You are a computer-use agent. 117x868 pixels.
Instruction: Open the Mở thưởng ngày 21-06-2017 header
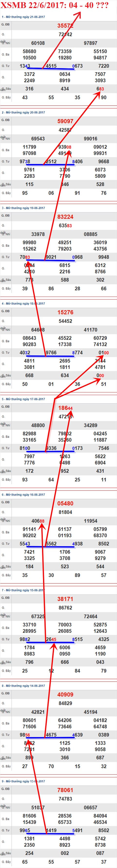coord(23,17)
